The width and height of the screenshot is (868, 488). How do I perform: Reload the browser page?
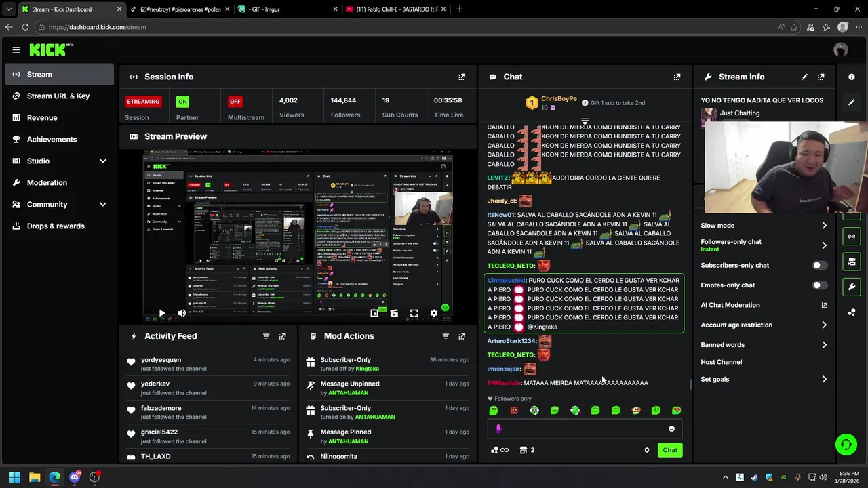(x=25, y=27)
